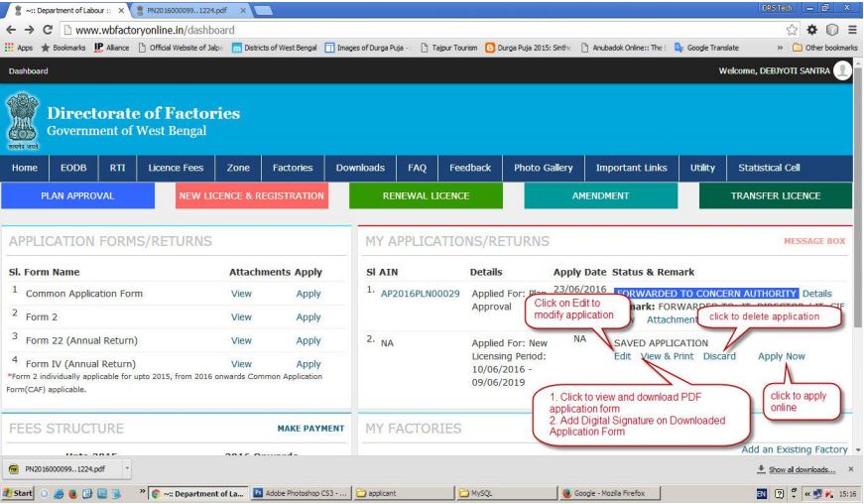Open the Statistical Cell menu item

tap(769, 168)
